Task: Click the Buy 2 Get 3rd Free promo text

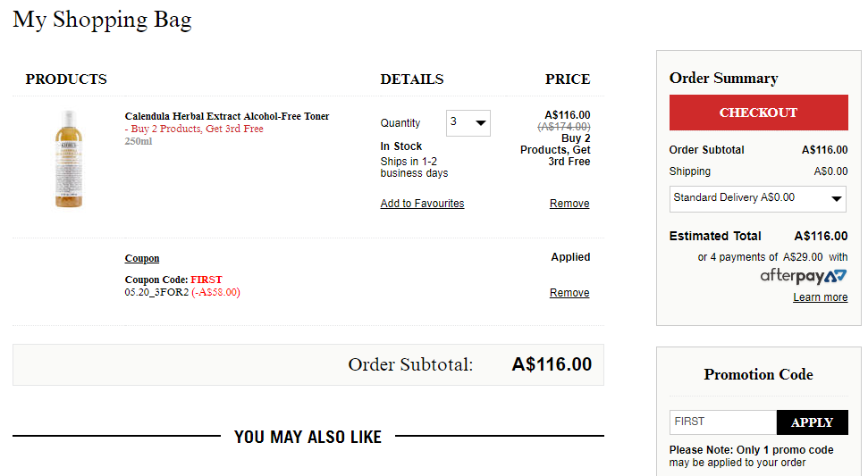Action: pos(194,129)
